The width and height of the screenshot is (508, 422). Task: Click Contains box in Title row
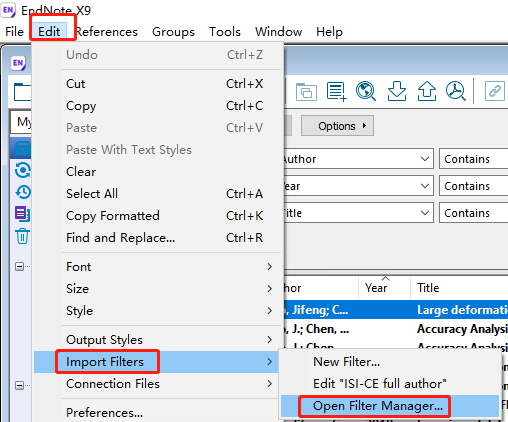tap(474, 213)
